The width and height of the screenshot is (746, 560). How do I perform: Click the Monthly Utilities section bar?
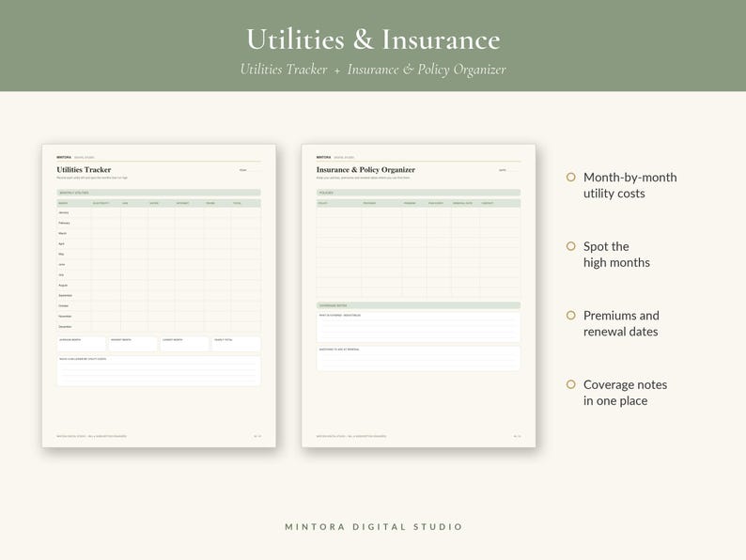(x=159, y=193)
